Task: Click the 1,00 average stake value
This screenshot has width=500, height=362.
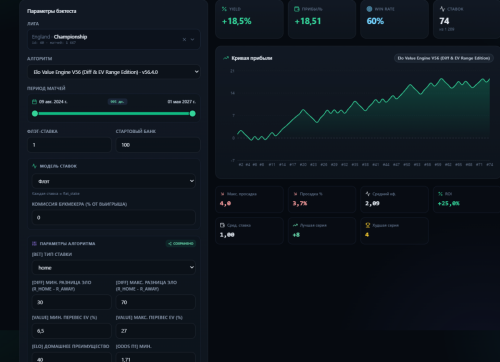Action: 227,235
